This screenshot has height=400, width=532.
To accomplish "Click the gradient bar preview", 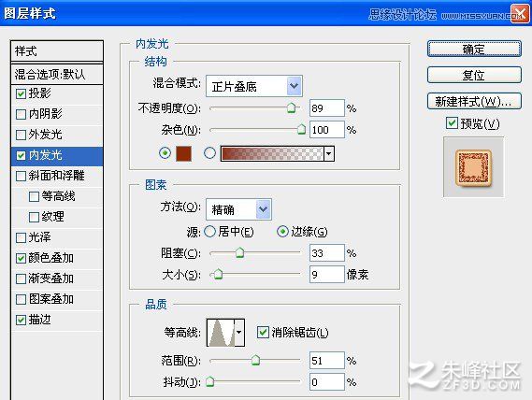I will (x=272, y=153).
